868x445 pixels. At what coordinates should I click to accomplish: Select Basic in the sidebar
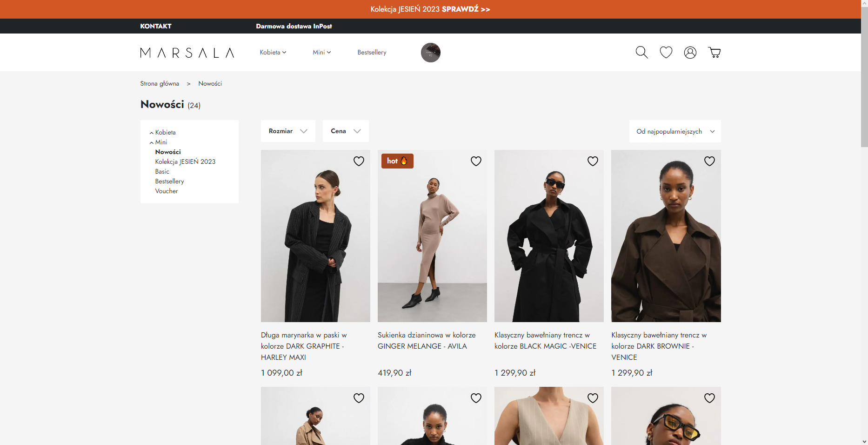[x=162, y=171]
